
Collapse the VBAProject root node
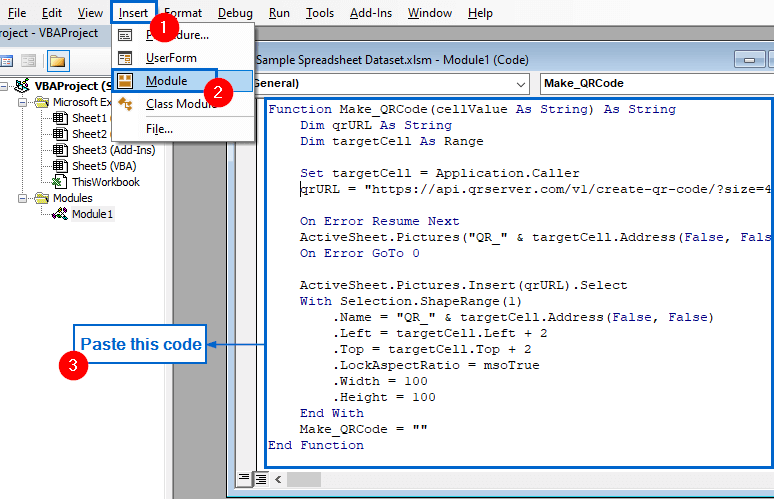[x=4, y=86]
